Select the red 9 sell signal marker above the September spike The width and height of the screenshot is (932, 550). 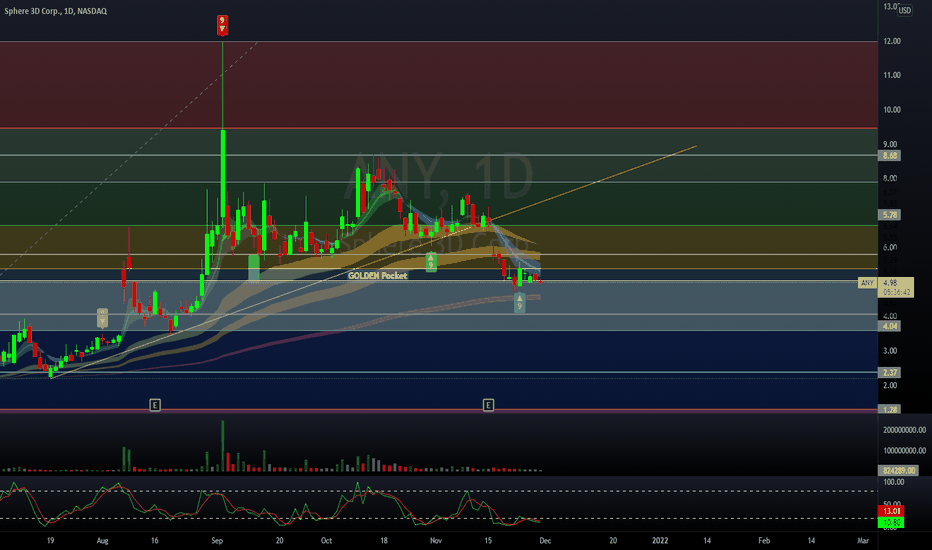222,24
